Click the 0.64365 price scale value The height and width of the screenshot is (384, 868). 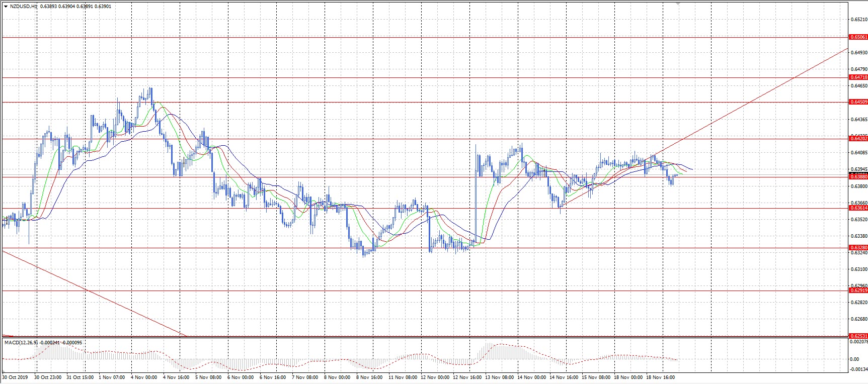click(859, 119)
